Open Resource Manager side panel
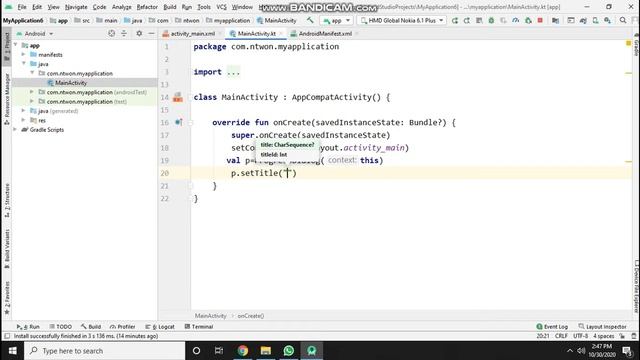 pos(7,99)
